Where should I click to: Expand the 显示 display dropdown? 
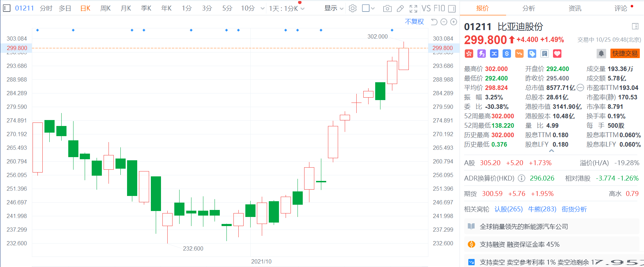pyautogui.click(x=334, y=8)
